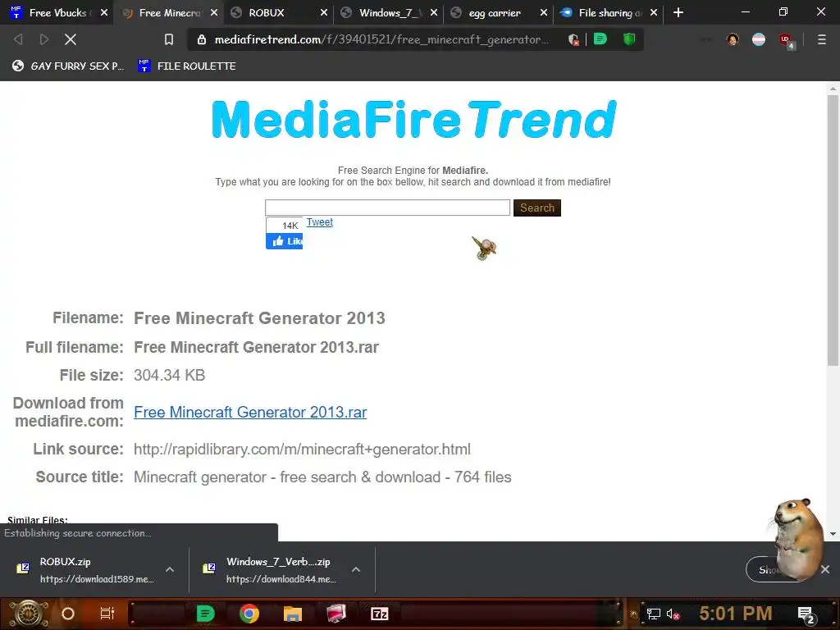Open a new tab
The width and height of the screenshot is (840, 630).
tap(678, 12)
